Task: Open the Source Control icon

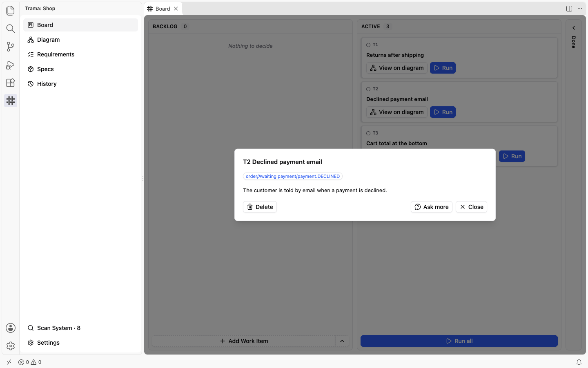Action: [11, 47]
